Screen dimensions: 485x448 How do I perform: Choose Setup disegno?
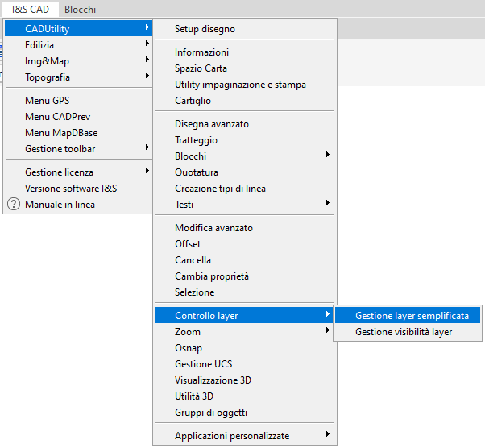[245, 29]
